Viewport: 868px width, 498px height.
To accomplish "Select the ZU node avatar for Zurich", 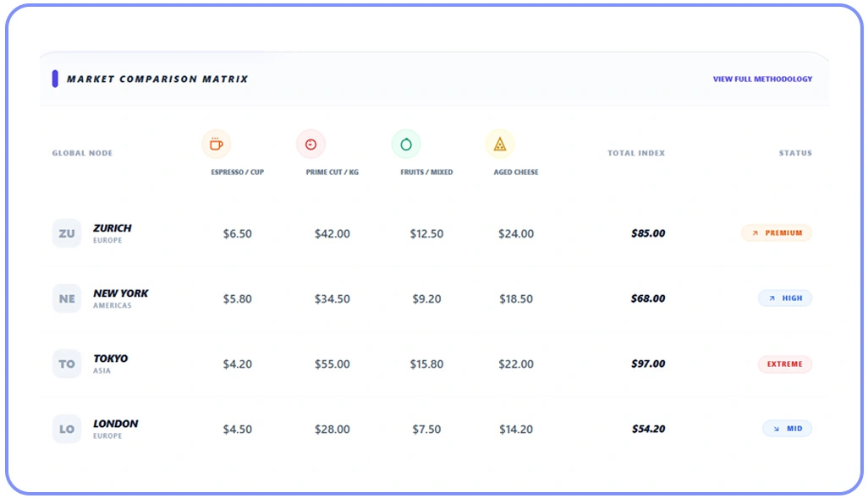I will pos(67,233).
